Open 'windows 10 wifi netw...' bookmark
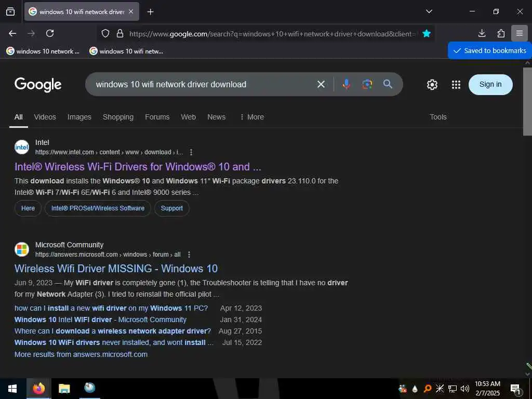Image resolution: width=532 pixels, height=399 pixels. click(126, 51)
